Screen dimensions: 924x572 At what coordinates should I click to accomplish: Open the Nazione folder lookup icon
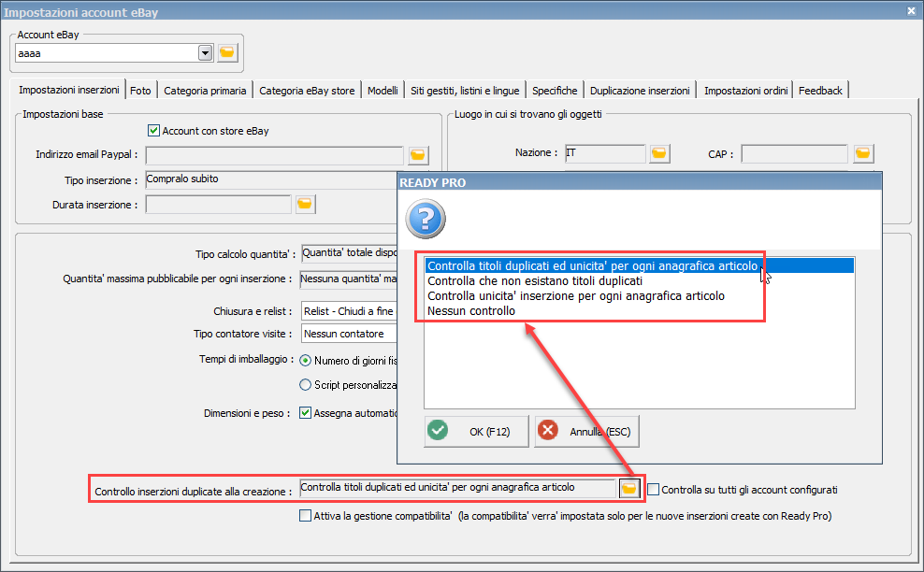coord(658,153)
